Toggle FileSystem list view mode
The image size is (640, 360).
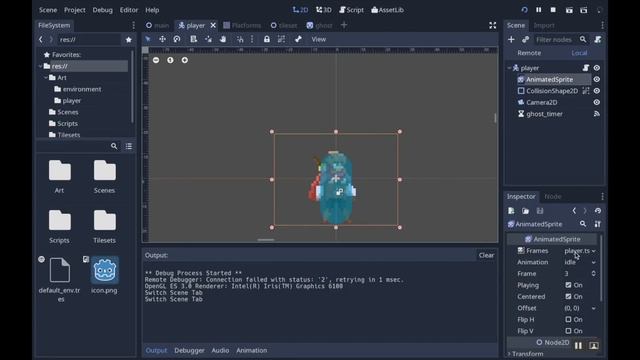129,146
